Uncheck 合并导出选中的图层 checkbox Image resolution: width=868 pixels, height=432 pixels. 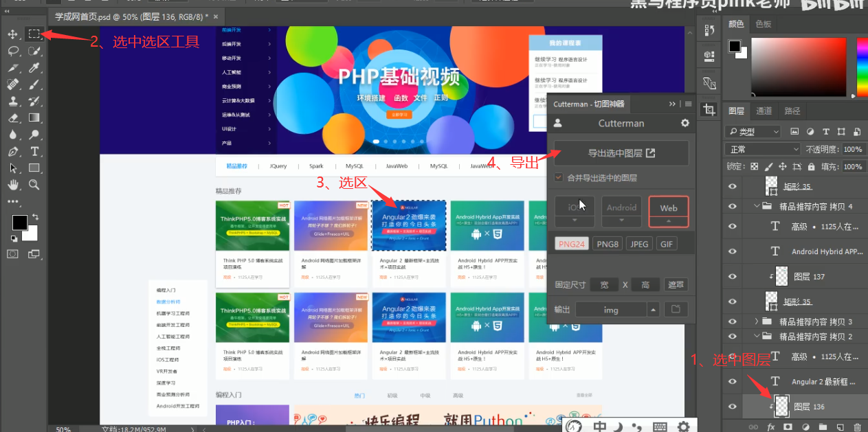point(559,177)
